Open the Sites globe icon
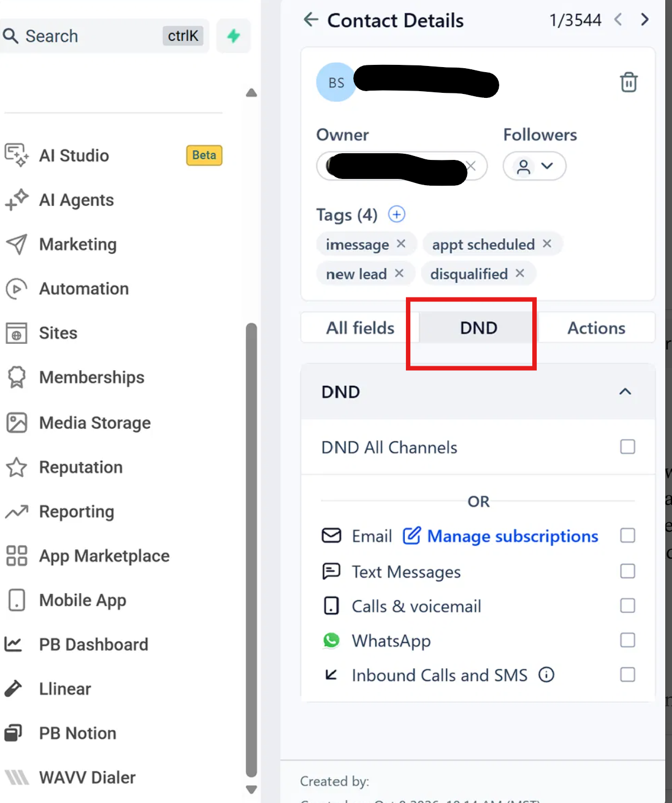Screen dimensions: 672x803 click(x=16, y=333)
